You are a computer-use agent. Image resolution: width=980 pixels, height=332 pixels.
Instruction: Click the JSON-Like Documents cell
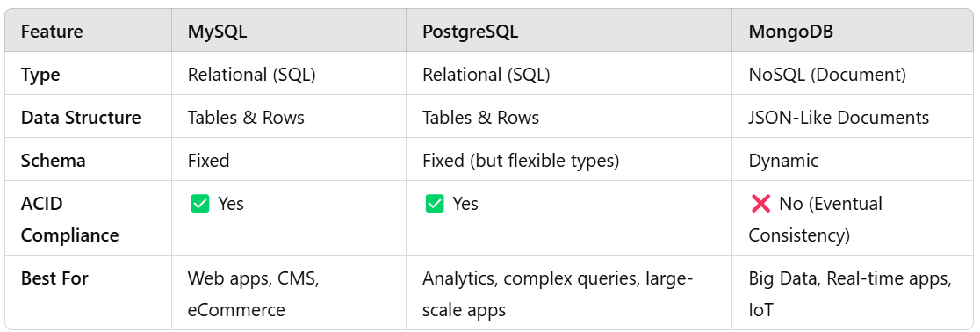(839, 118)
